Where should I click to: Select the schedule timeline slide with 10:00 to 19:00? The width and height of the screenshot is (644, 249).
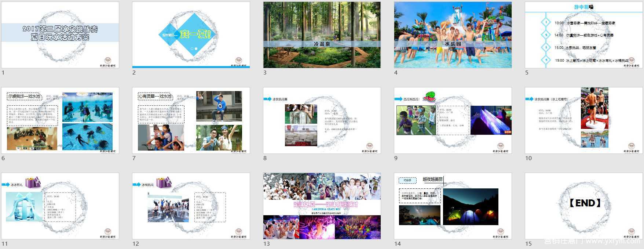[x=584, y=35]
